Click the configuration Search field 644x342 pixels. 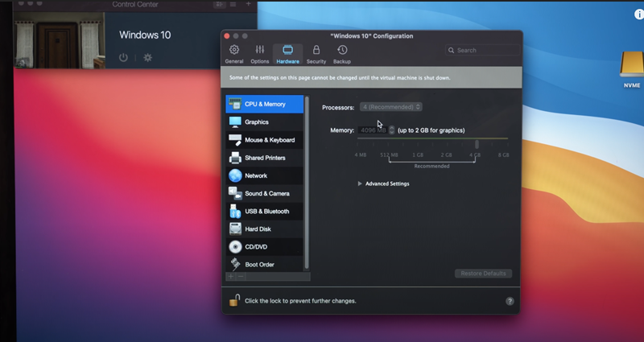point(482,50)
